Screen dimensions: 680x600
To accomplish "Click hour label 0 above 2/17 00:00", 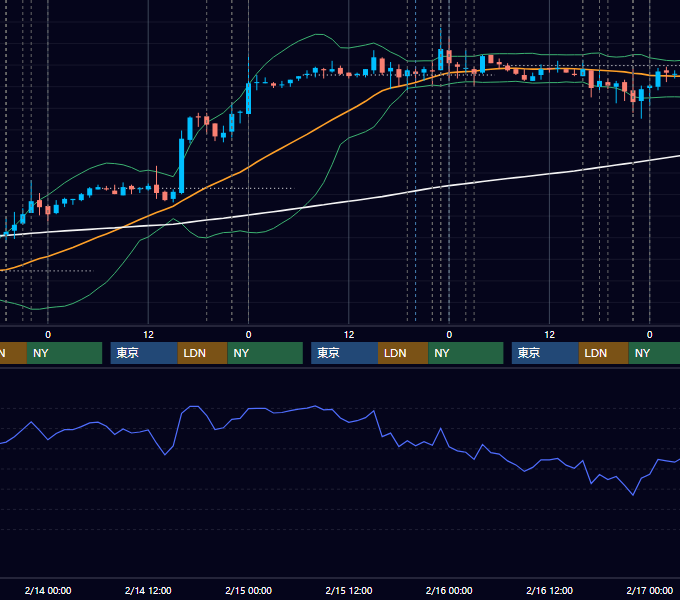I will coord(650,335).
